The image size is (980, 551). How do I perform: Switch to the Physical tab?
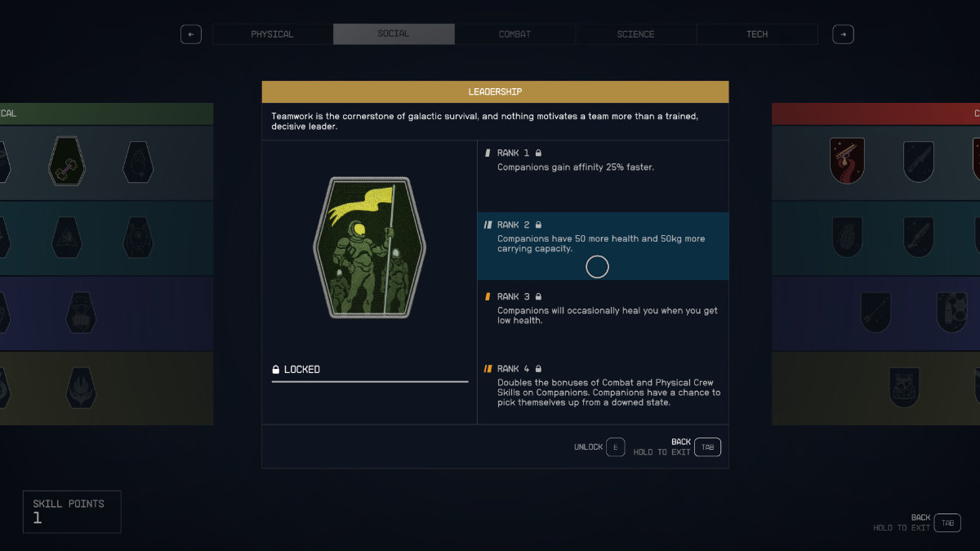click(272, 34)
